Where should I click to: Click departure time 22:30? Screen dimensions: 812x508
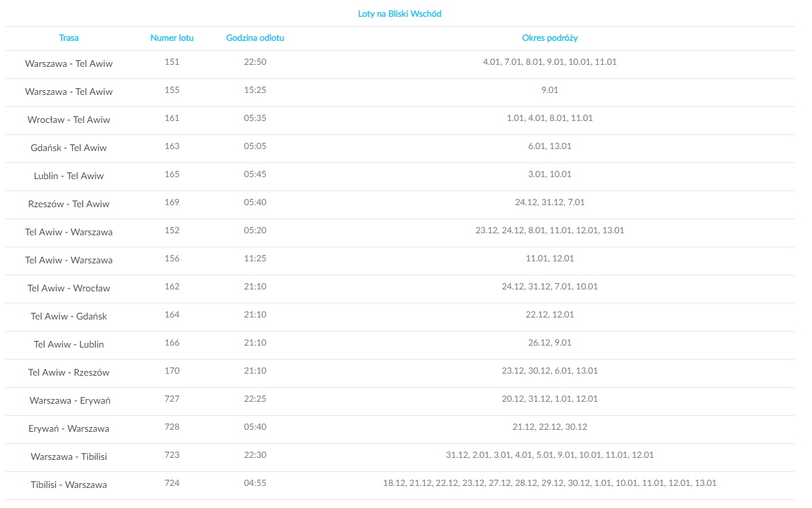(255, 455)
